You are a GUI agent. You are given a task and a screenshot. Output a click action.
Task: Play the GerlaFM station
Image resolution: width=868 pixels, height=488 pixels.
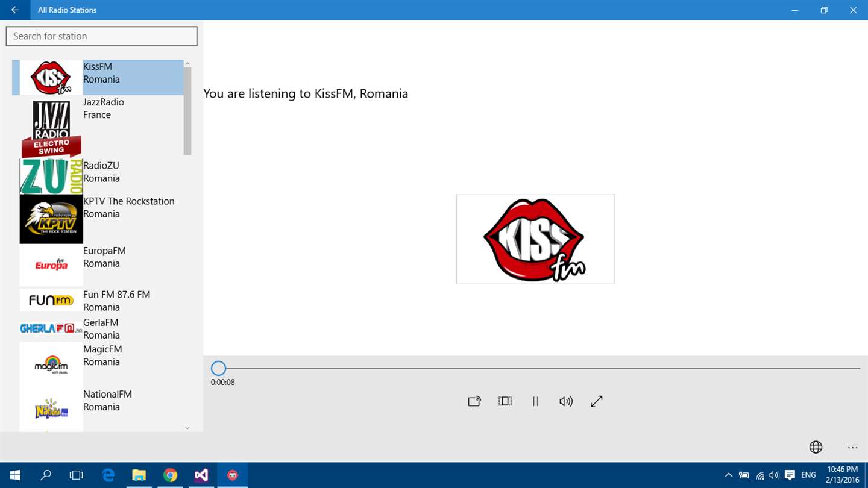coord(98,329)
